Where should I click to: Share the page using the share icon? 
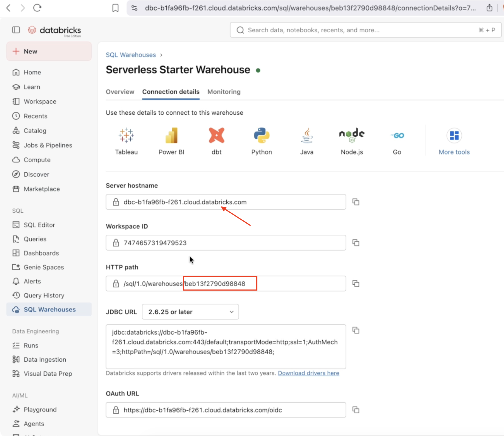pyautogui.click(x=489, y=8)
